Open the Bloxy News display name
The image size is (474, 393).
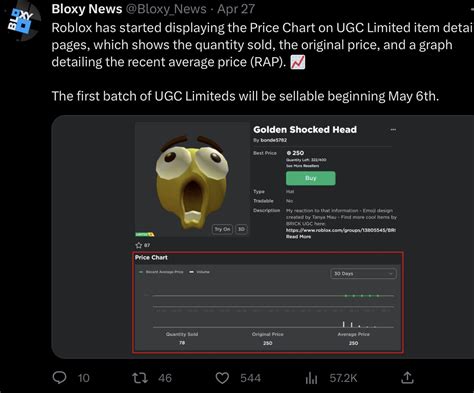click(x=87, y=9)
